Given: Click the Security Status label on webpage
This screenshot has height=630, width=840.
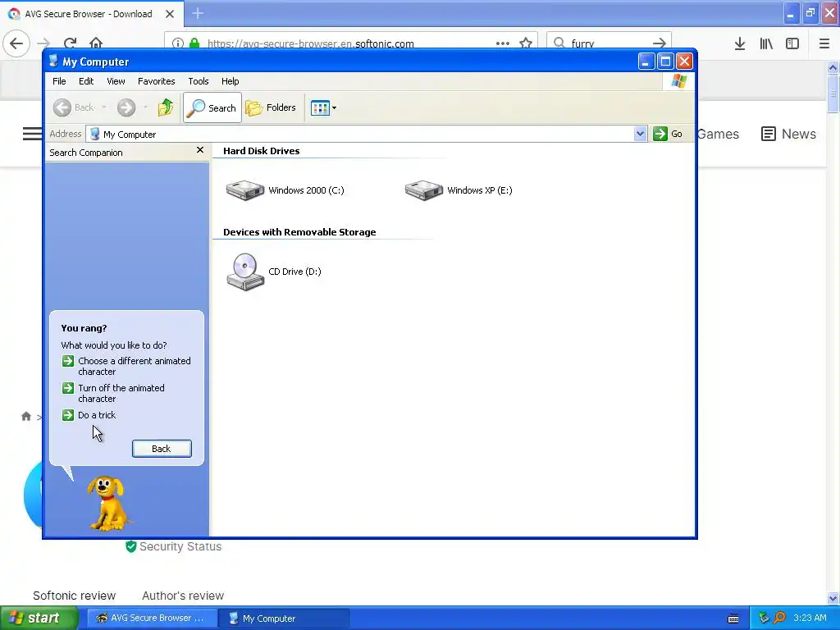Looking at the screenshot, I should tap(180, 546).
